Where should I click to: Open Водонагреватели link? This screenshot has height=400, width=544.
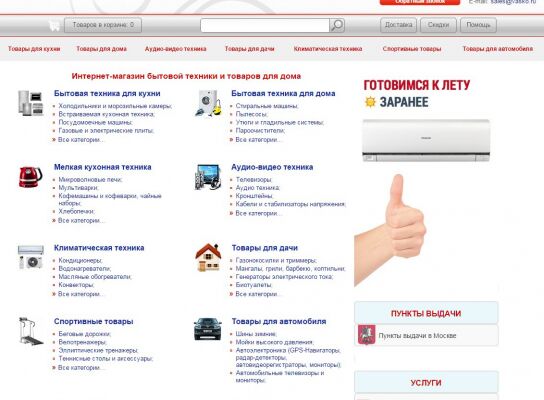click(x=85, y=269)
